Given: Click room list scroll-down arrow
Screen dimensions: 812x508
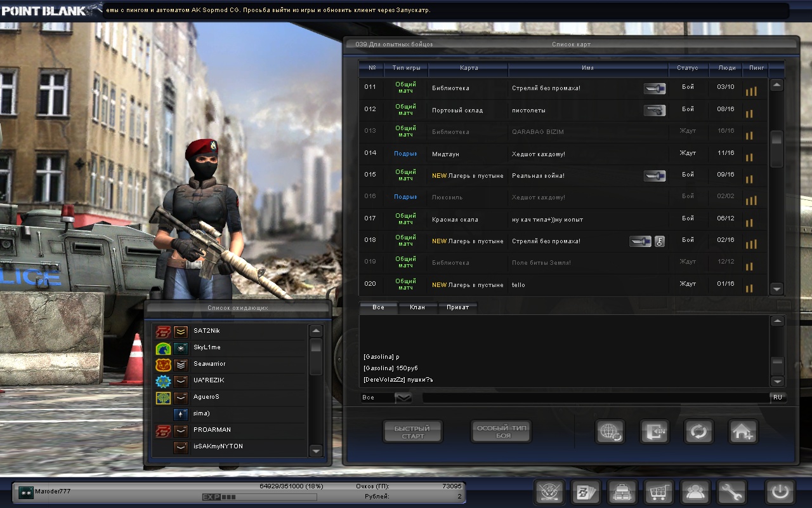Looking at the screenshot, I should 777,289.
